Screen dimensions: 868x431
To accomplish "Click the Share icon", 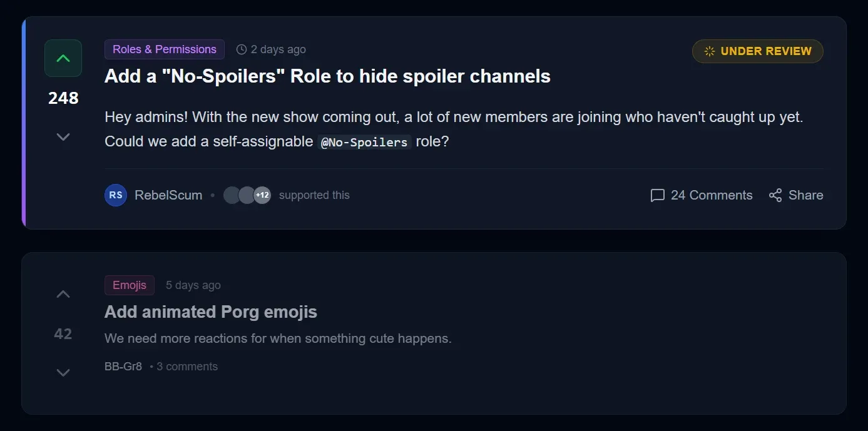I will click(775, 195).
